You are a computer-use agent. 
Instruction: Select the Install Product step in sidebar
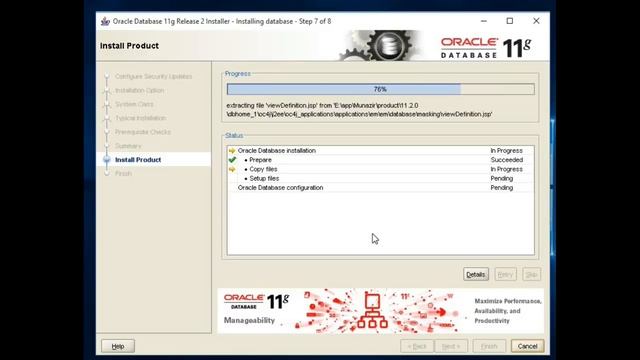pyautogui.click(x=138, y=160)
